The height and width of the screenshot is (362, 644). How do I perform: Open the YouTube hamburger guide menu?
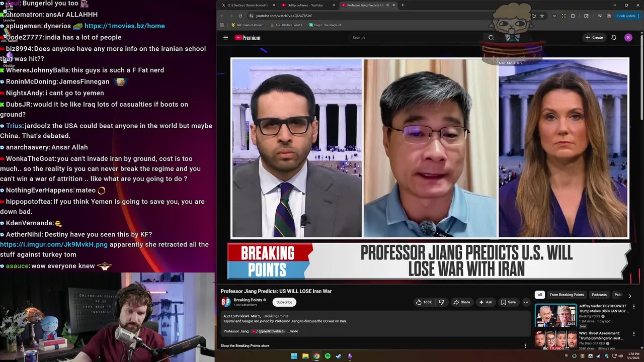click(x=225, y=38)
